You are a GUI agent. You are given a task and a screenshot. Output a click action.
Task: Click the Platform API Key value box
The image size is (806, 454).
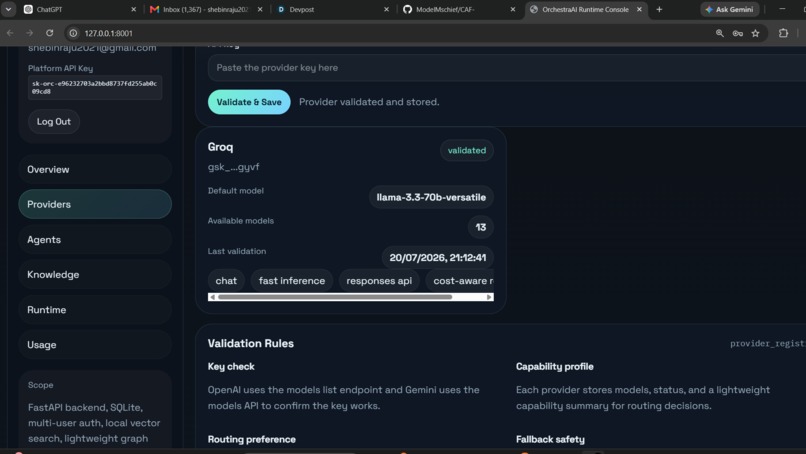coord(95,87)
